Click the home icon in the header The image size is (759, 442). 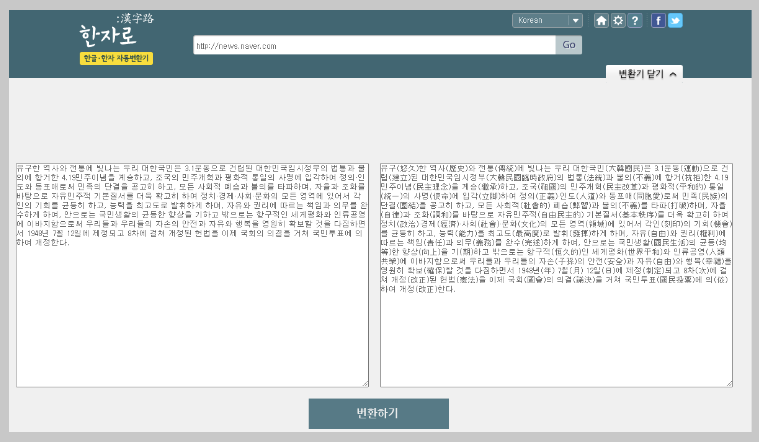pos(601,20)
